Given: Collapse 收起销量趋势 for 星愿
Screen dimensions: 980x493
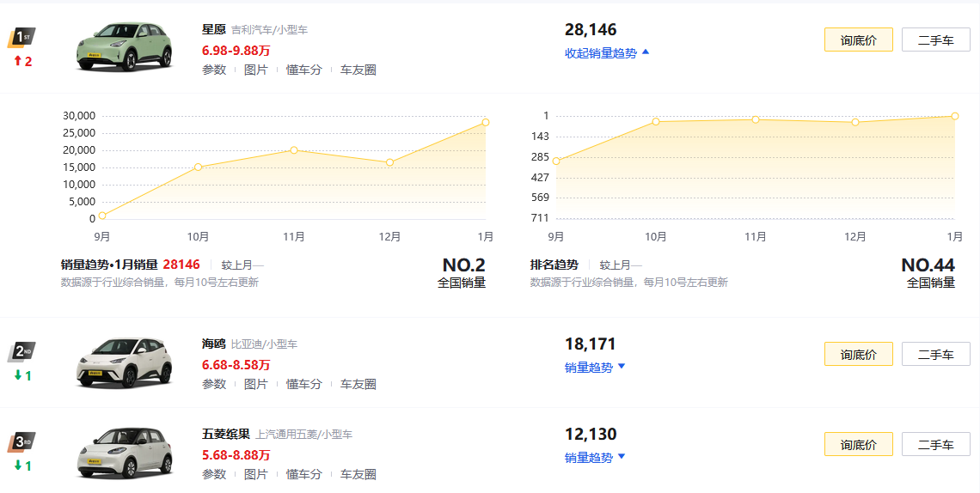Looking at the screenshot, I should click(607, 53).
